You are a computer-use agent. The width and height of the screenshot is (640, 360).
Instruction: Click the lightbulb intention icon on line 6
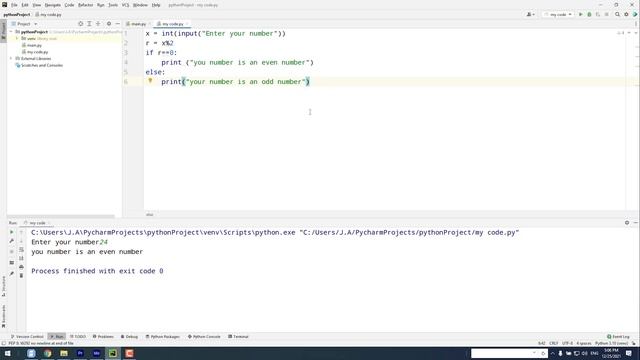(x=150, y=81)
